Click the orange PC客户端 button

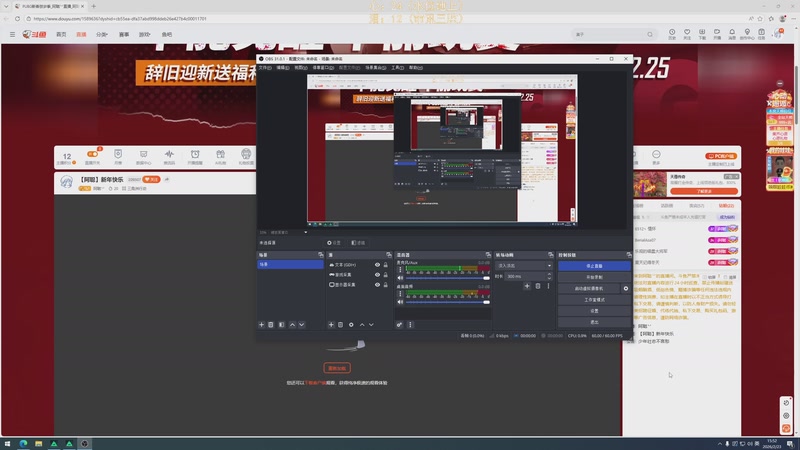click(721, 156)
